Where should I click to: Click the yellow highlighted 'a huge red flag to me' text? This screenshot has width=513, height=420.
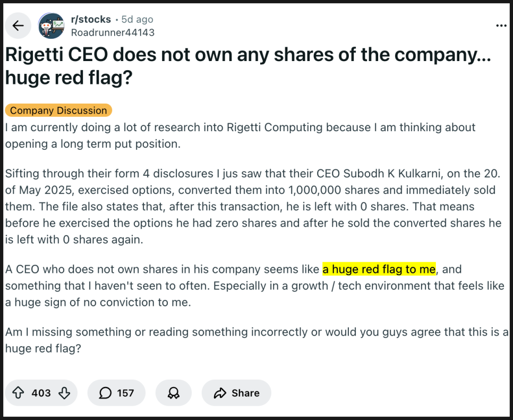click(x=379, y=269)
